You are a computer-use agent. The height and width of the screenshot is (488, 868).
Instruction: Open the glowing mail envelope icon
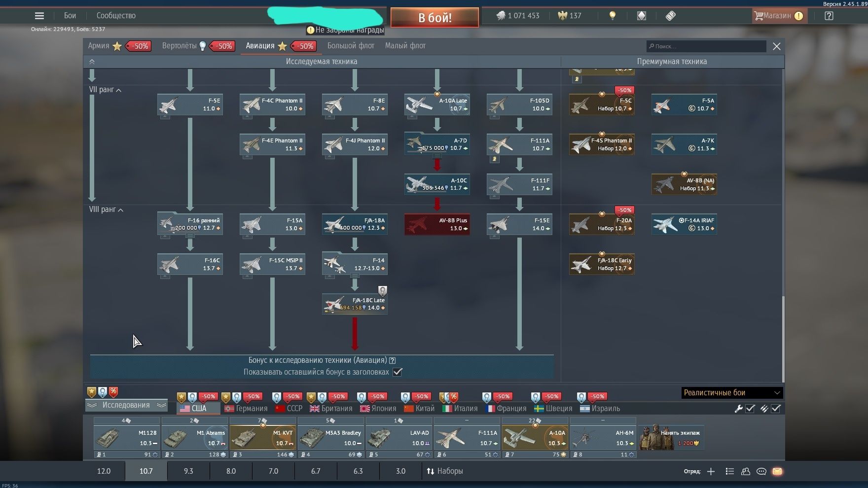(777, 472)
